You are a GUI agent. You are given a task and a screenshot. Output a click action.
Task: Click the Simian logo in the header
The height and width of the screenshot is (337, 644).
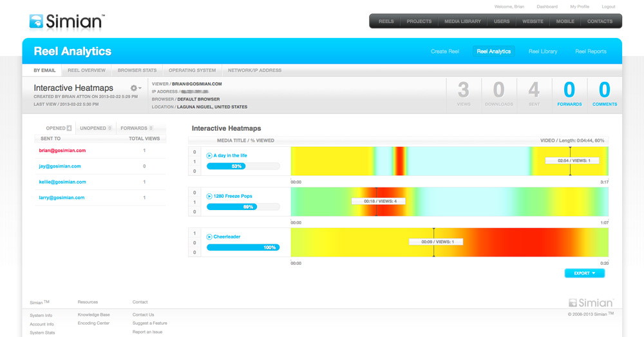(x=67, y=21)
